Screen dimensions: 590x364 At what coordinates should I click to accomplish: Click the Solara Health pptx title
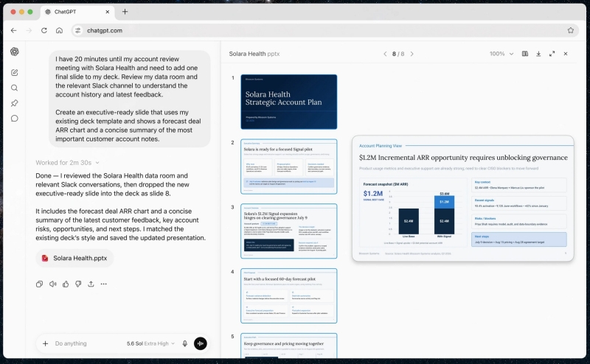[254, 54]
